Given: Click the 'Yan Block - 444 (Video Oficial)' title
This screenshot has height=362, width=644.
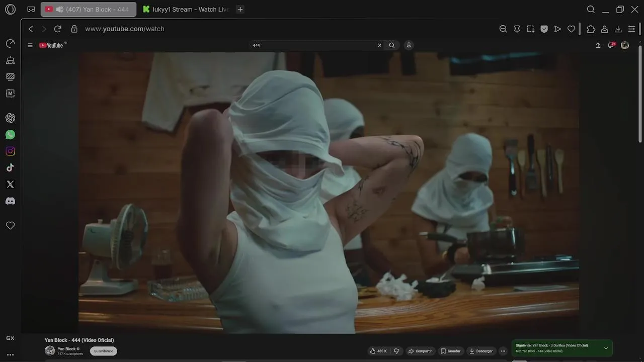Looking at the screenshot, I should (x=79, y=340).
